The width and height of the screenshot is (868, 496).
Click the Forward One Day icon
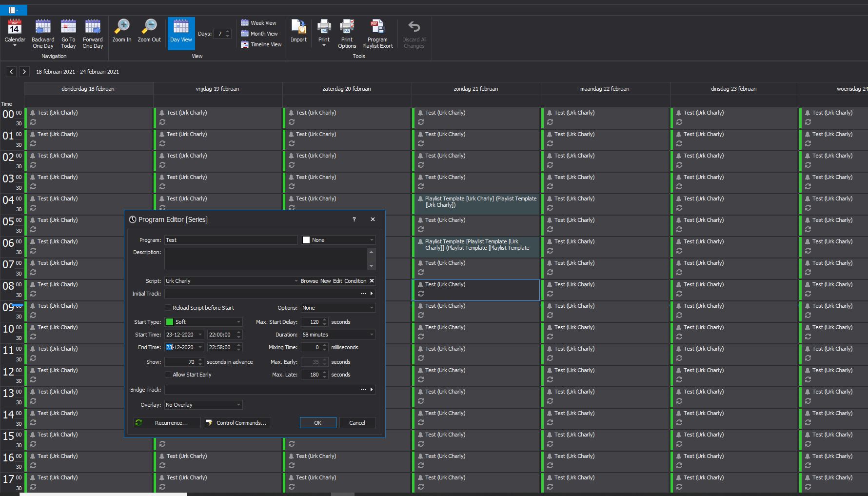[x=93, y=27]
